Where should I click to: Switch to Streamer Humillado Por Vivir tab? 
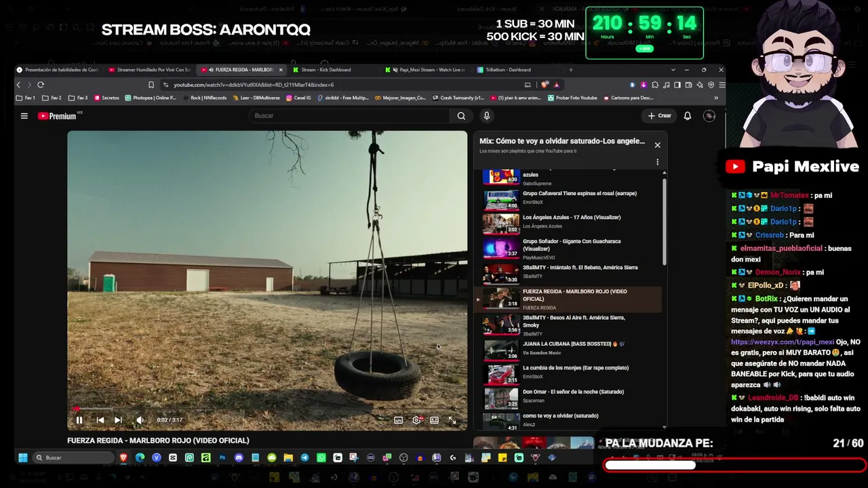coord(151,70)
